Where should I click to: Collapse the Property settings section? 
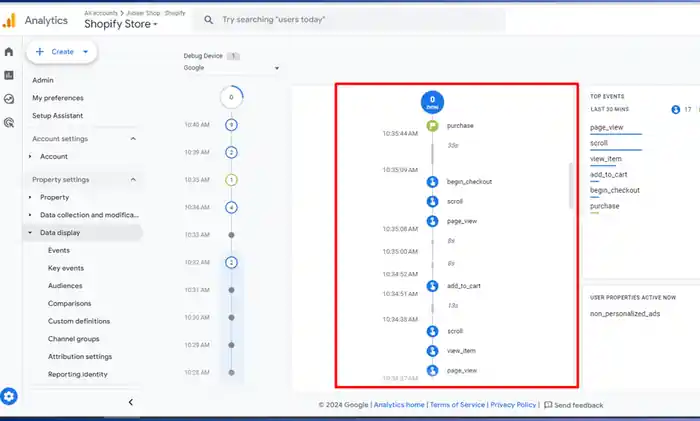(133, 179)
